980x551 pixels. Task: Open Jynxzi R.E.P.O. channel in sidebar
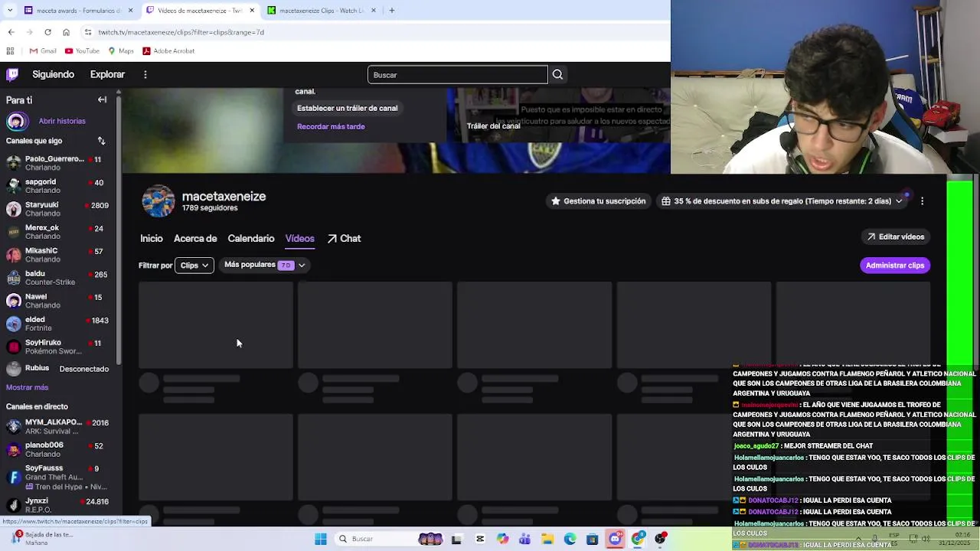pos(57,505)
